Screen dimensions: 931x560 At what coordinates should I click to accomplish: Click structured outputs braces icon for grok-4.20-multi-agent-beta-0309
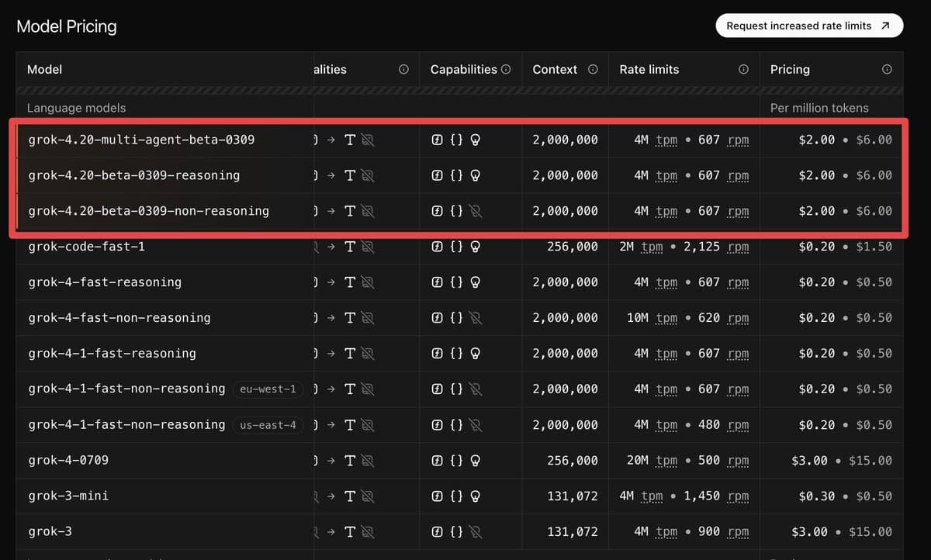point(456,140)
